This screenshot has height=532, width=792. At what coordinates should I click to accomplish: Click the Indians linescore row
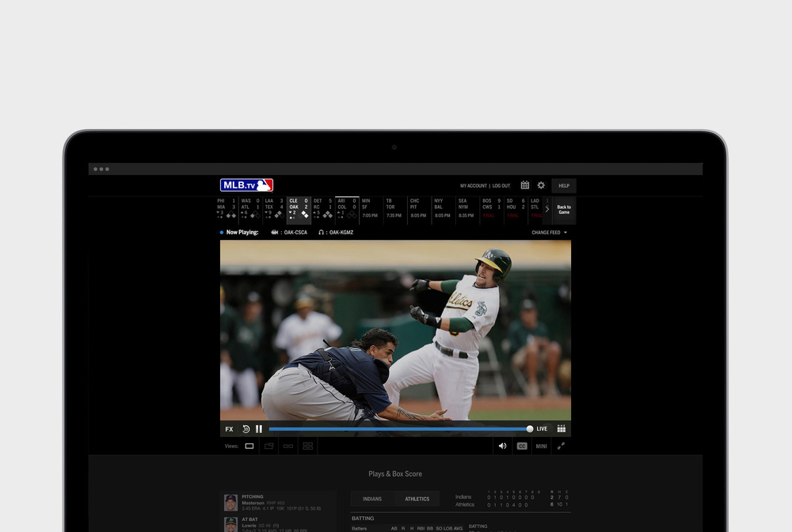point(512,497)
